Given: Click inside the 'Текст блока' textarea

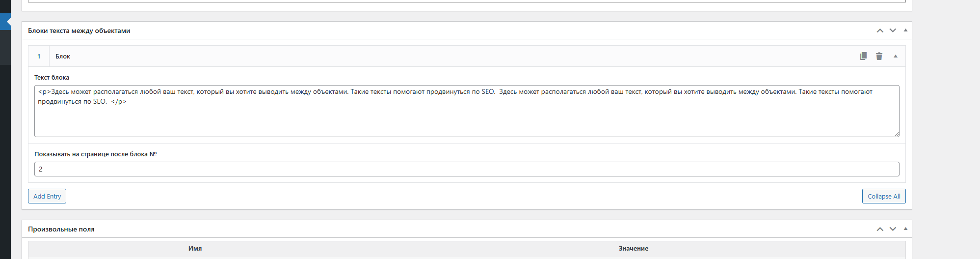Looking at the screenshot, I should [466, 118].
